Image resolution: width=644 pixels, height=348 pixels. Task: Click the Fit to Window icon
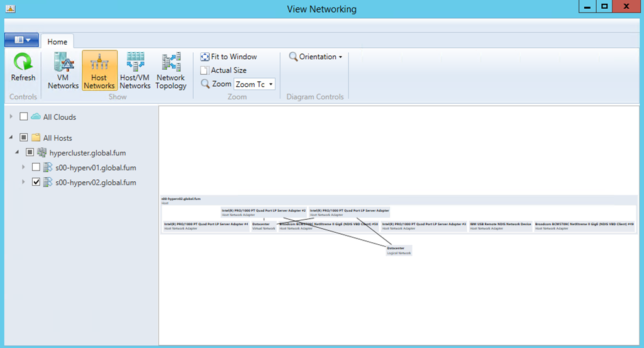pos(205,57)
